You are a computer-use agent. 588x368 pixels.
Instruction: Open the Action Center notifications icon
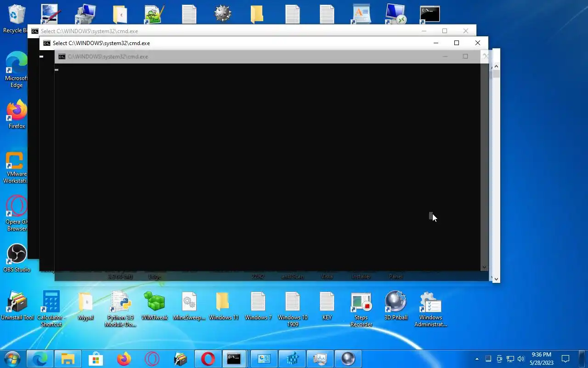point(566,359)
